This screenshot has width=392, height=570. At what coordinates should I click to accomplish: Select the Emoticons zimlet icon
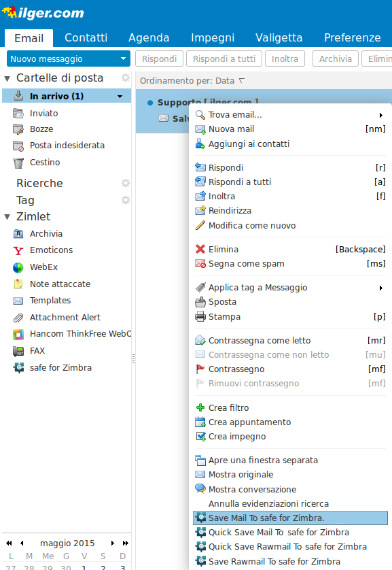pos(18,250)
